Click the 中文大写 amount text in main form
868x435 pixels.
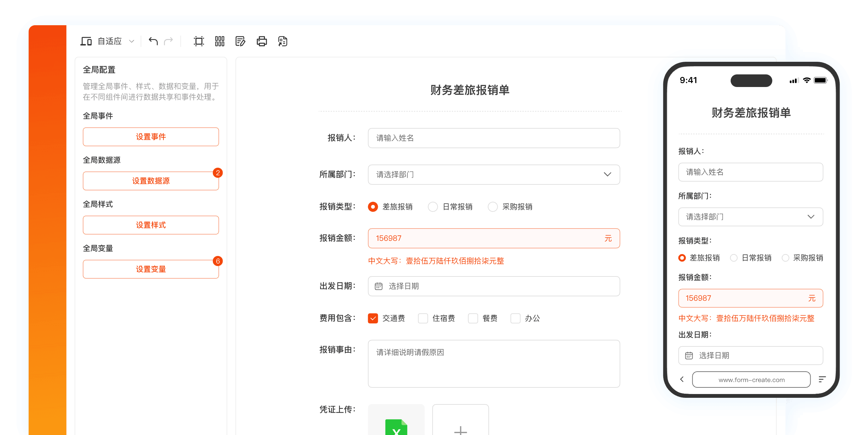[436, 261]
